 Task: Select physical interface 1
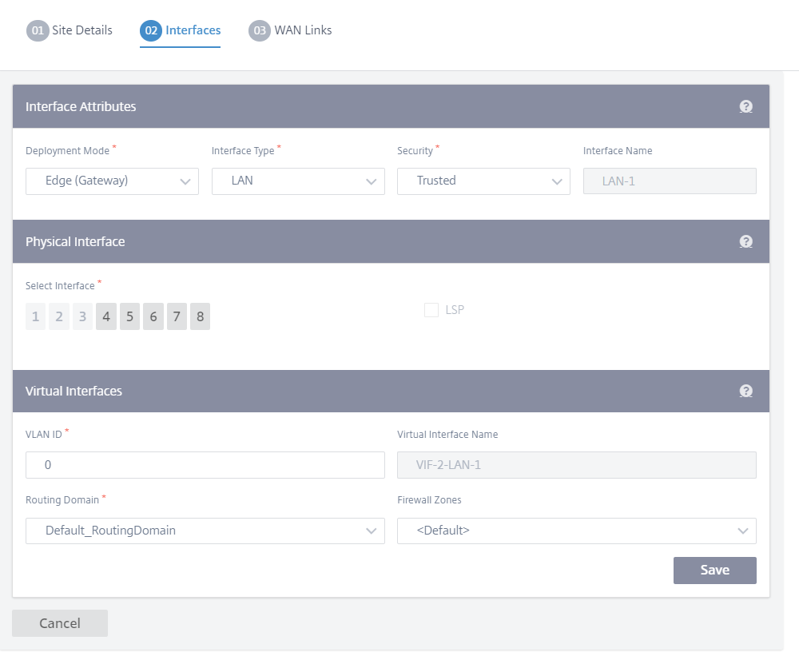tap(36, 316)
